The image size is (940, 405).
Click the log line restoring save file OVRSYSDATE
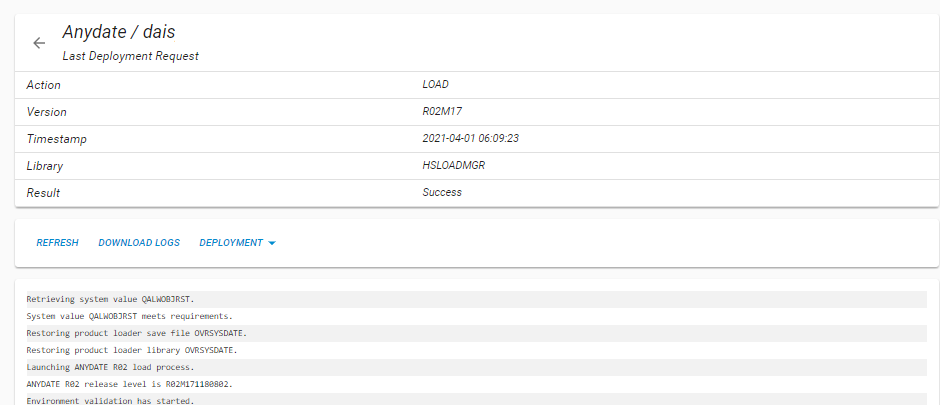click(x=477, y=333)
